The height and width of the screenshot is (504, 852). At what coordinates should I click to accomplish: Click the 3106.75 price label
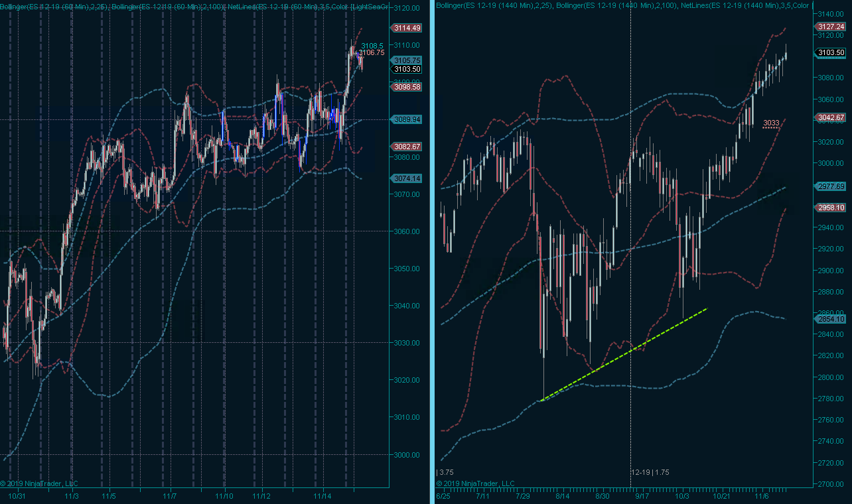click(372, 52)
